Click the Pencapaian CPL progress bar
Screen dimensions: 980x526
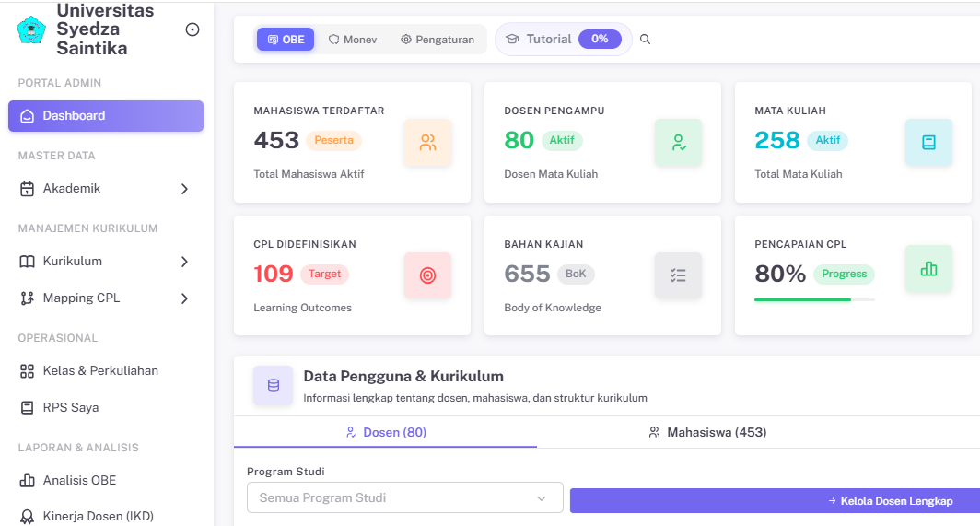[814, 300]
